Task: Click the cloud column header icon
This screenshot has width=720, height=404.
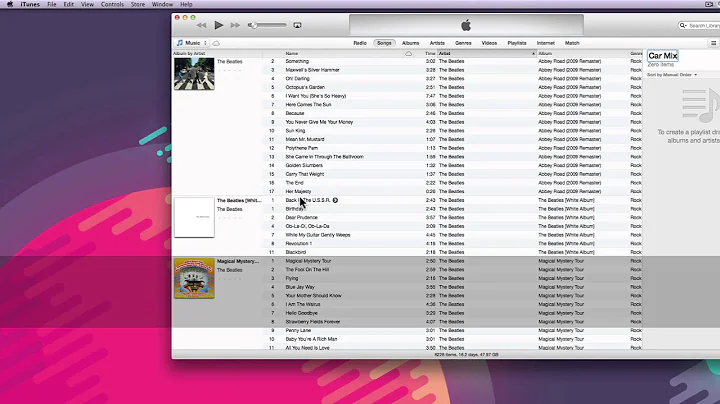Action: click(x=408, y=54)
